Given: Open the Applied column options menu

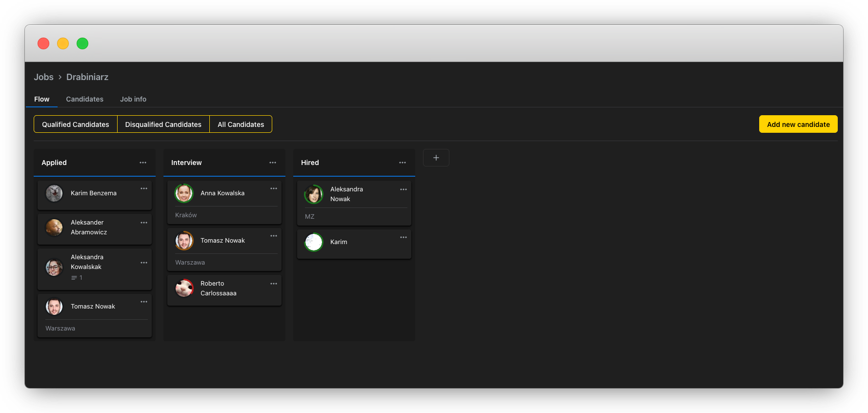Looking at the screenshot, I should point(143,163).
